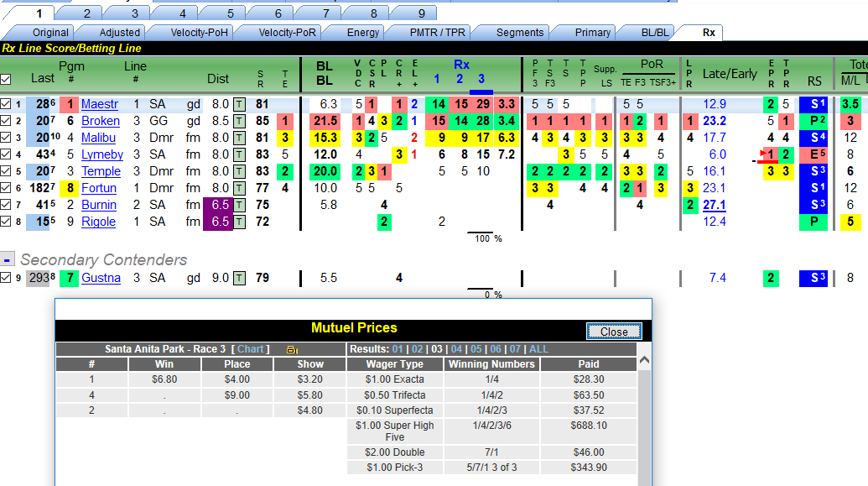Uncheck row 9 Gustna checkbox
This screenshot has height=486, width=868.
click(6, 277)
